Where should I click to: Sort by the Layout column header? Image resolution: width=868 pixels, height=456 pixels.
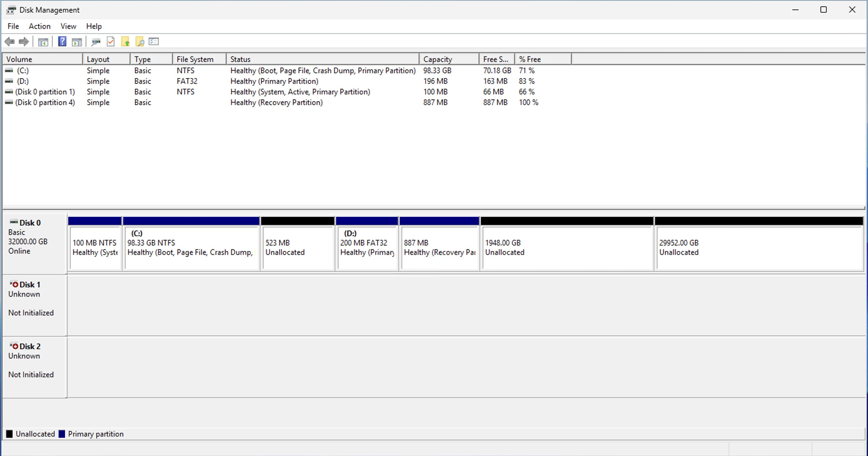coord(106,59)
